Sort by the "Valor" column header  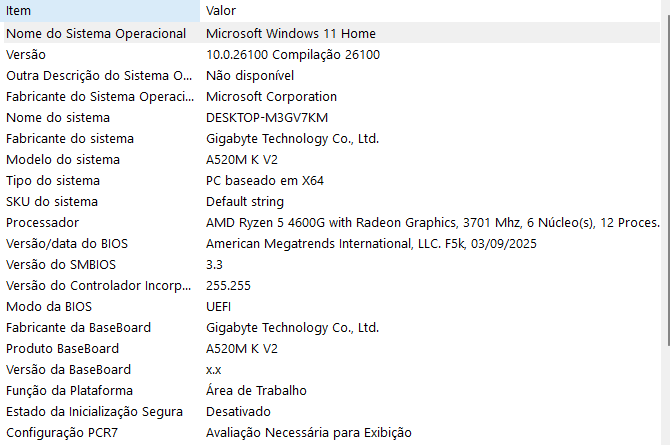click(430, 10)
